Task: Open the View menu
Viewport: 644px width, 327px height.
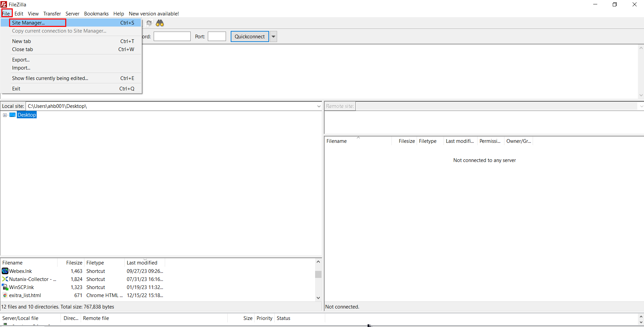Action: click(x=33, y=13)
